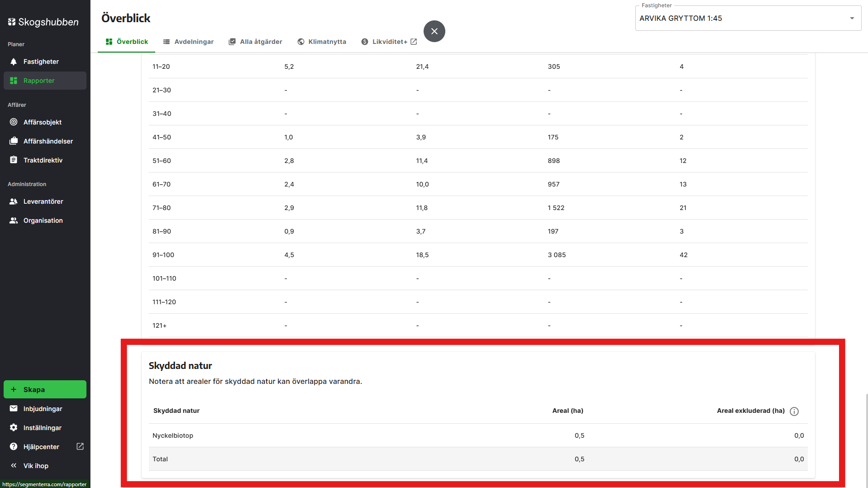Click the Skyddad natur section heading
Viewport: 868px width, 488px height.
(180, 365)
